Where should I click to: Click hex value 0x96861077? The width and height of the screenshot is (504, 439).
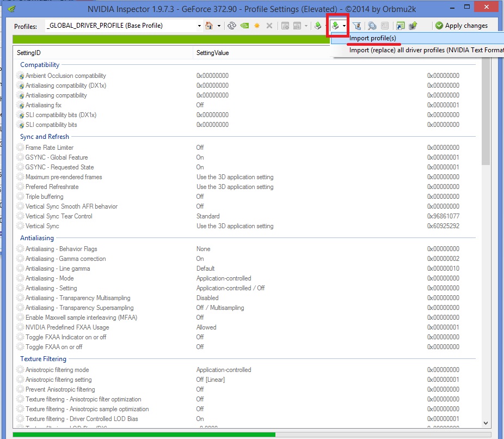(443, 216)
